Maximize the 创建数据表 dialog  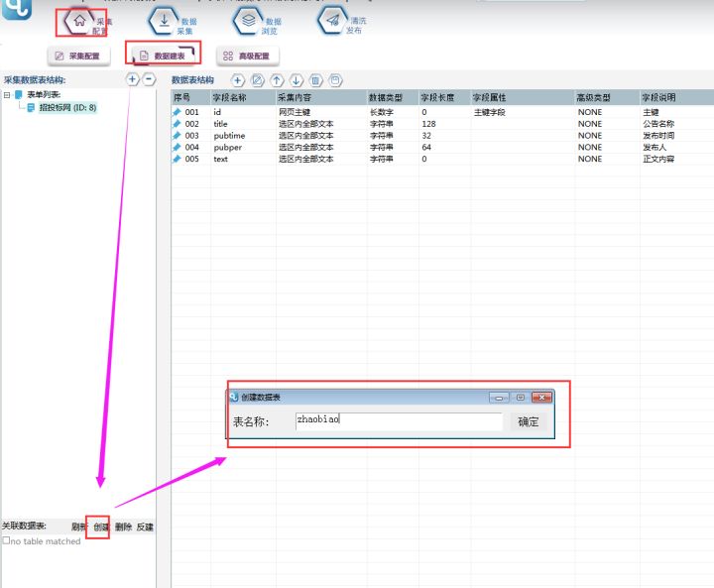[x=521, y=398]
